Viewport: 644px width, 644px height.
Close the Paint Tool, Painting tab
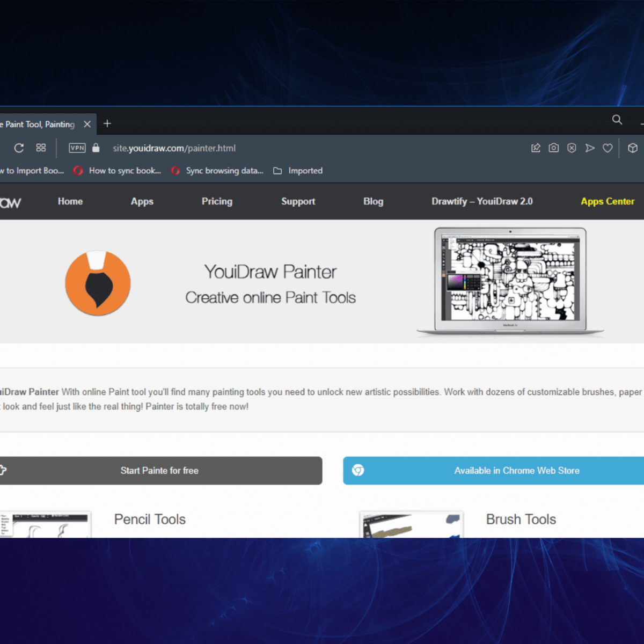tap(87, 124)
